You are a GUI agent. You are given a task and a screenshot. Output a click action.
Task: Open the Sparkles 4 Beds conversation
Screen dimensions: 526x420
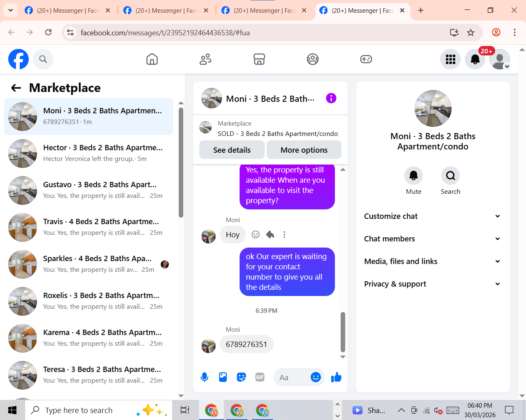88,264
